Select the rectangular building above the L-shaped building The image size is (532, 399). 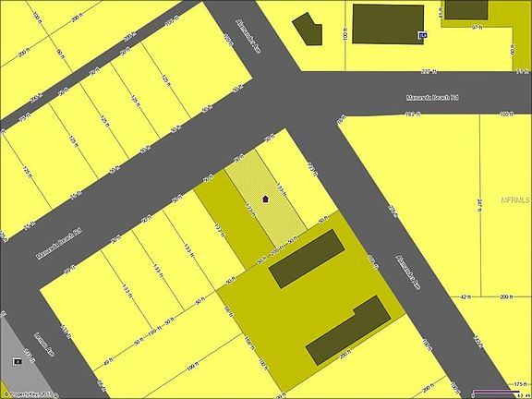307,259
